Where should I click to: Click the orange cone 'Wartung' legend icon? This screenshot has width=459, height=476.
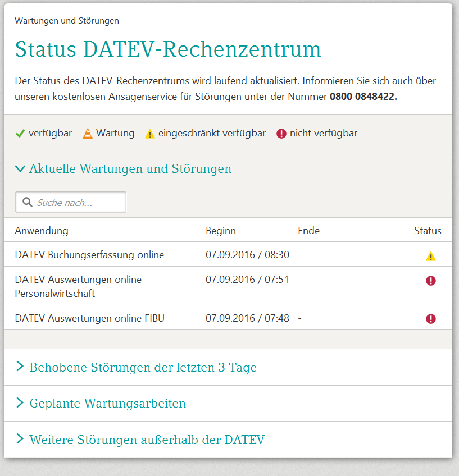point(87,134)
